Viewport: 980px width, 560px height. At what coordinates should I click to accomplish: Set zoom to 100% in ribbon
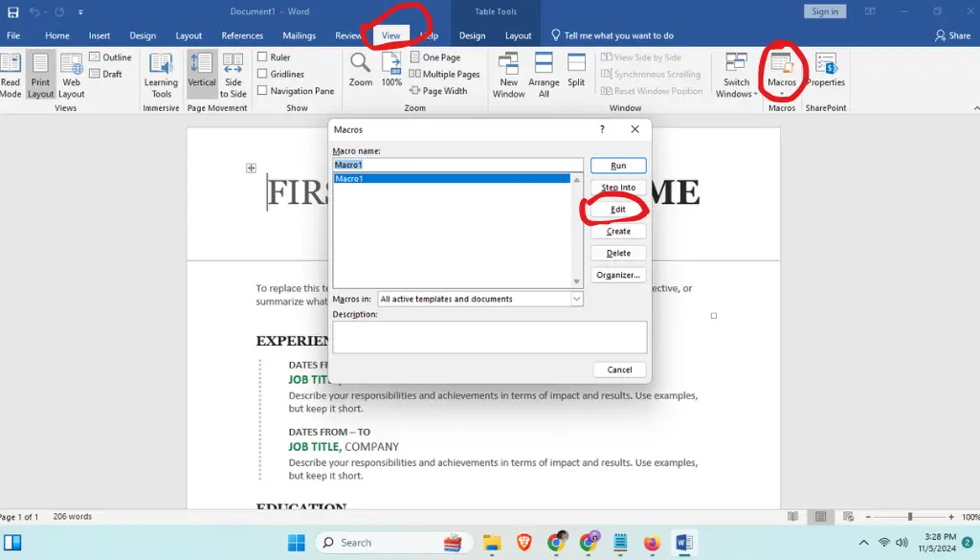coord(391,70)
